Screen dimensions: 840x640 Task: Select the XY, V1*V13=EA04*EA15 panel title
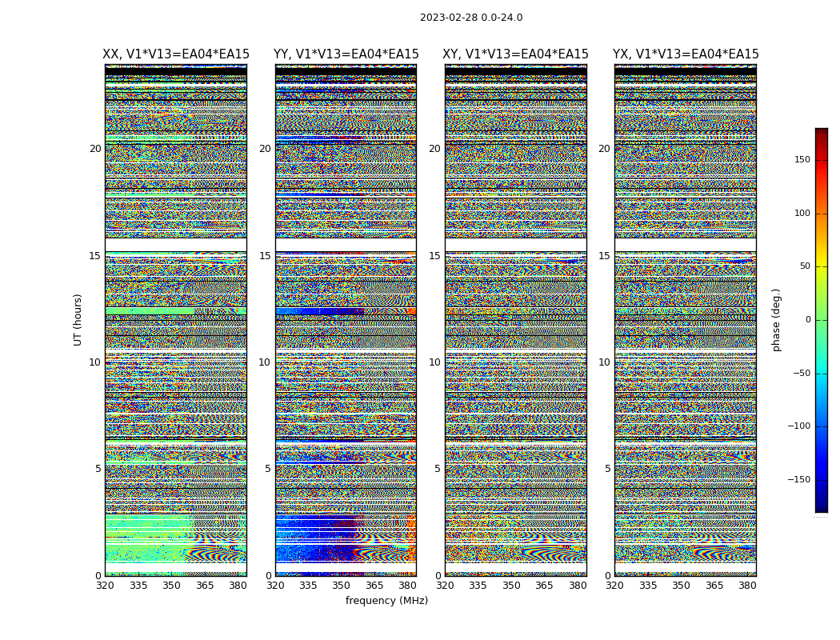tap(515, 54)
